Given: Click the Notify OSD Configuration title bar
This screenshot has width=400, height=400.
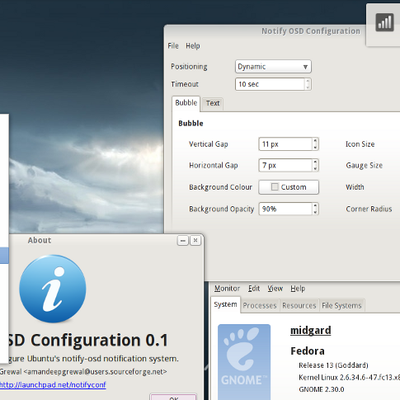Looking at the screenshot, I should click(311, 31).
